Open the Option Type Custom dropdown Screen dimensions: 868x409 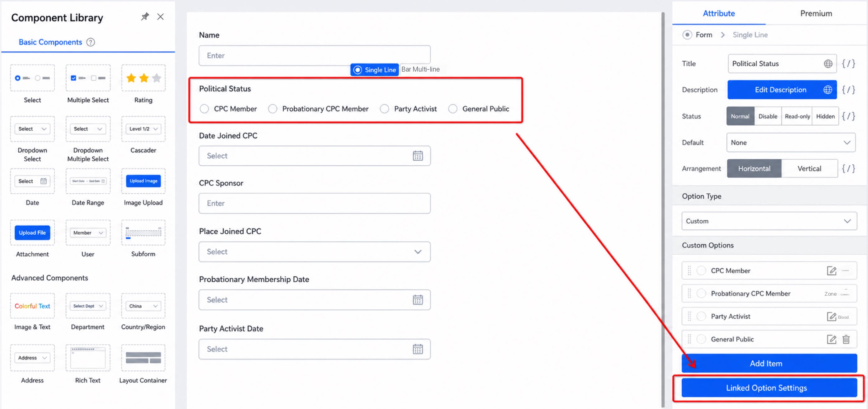[769, 221]
